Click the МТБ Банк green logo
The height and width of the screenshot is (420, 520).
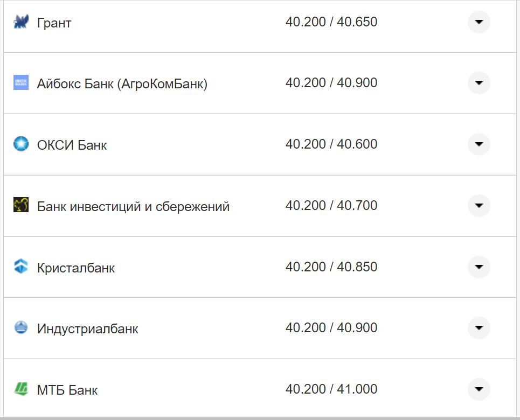[x=20, y=389]
